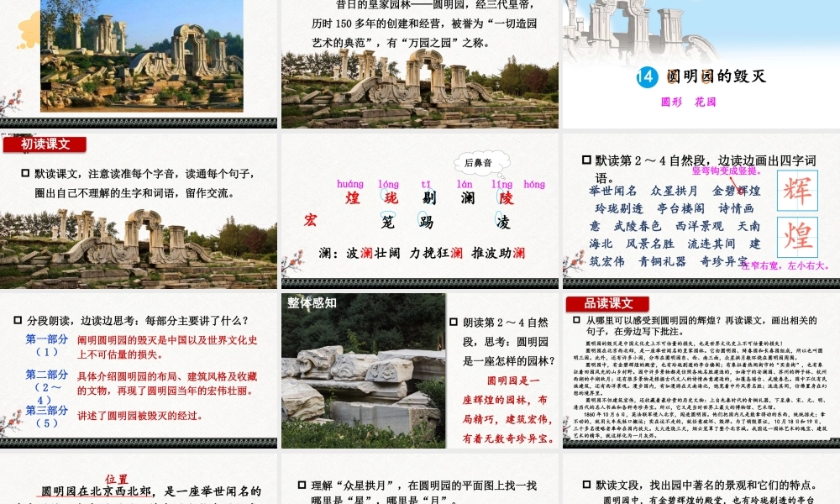Click the word '西洋景观' in word list
Viewport: 840px width, 504px height.
click(699, 226)
